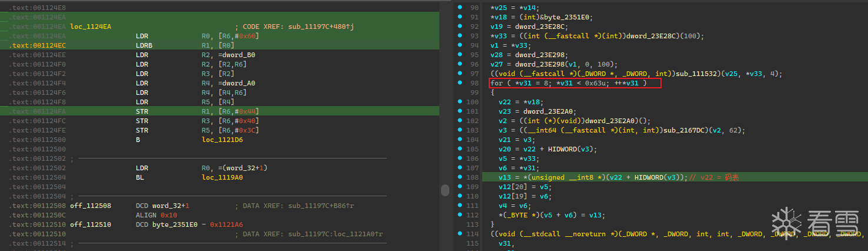Toggle breakpoint dot on pseudocode line 97

459,74
